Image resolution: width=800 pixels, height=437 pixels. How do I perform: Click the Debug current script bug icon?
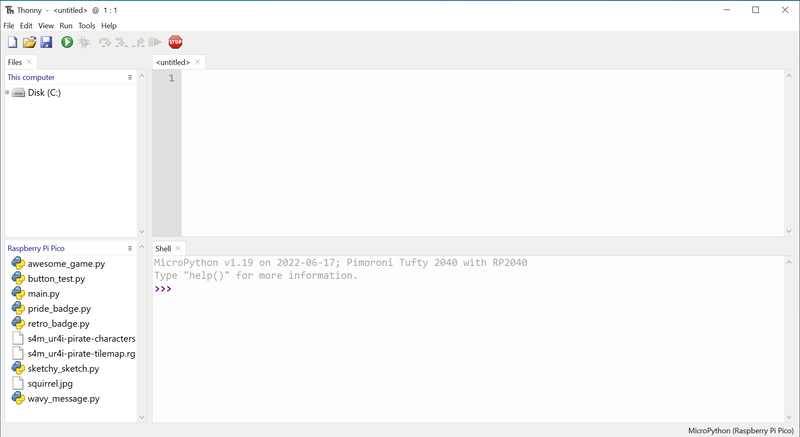tap(85, 42)
